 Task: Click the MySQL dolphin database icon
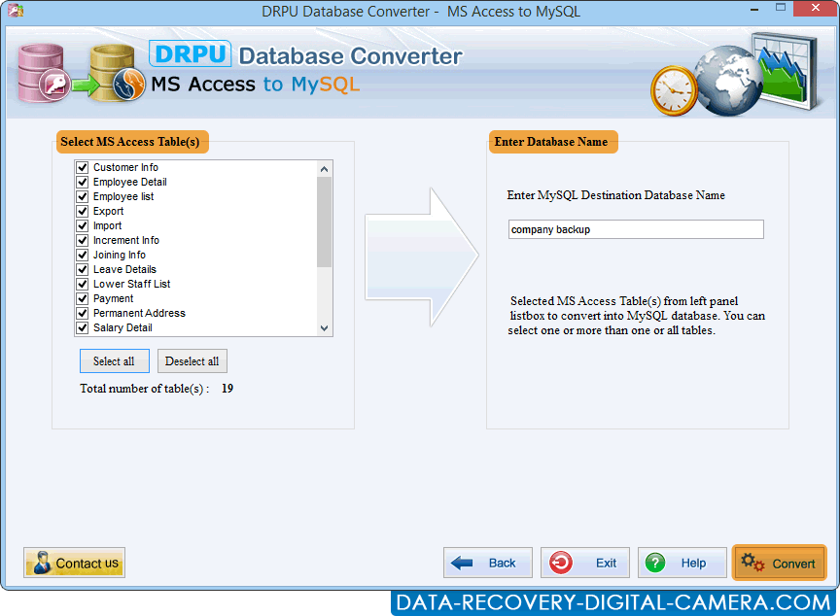pyautogui.click(x=117, y=73)
